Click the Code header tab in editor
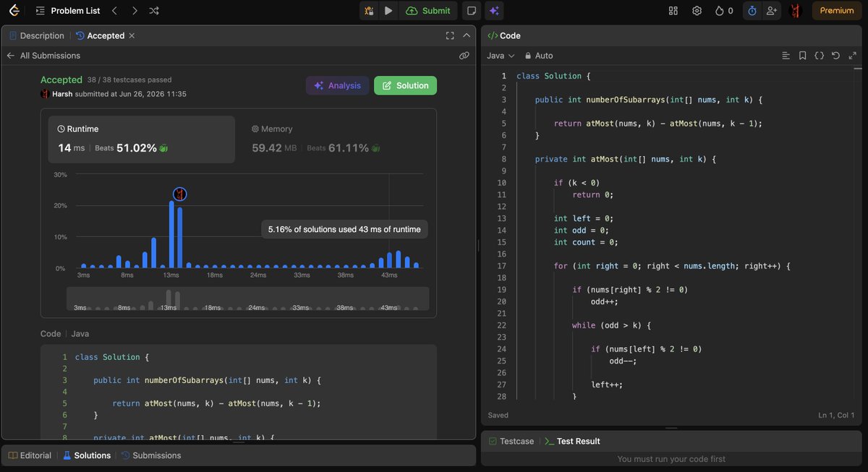Image resolution: width=868 pixels, height=472 pixels. [504, 35]
